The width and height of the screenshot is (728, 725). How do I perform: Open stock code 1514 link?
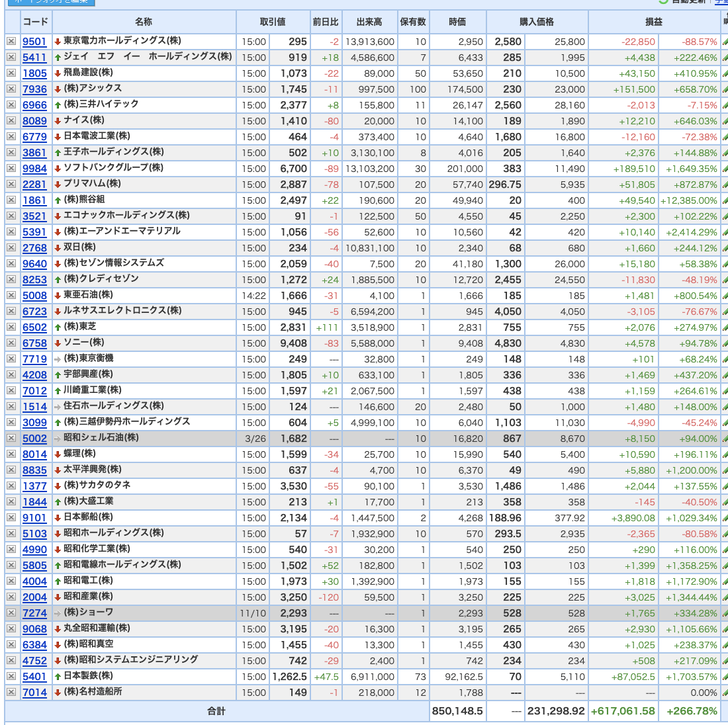35,407
